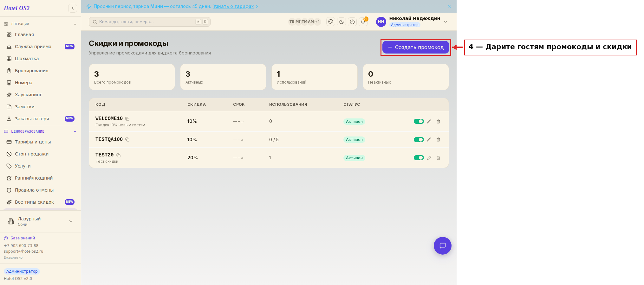Turn off the TESTQA100 toggle

(419, 140)
